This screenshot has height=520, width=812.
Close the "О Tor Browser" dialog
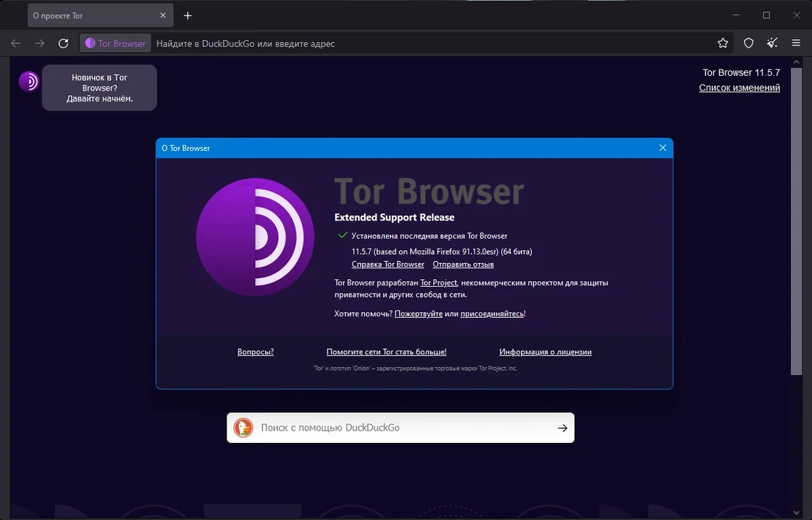click(x=663, y=148)
